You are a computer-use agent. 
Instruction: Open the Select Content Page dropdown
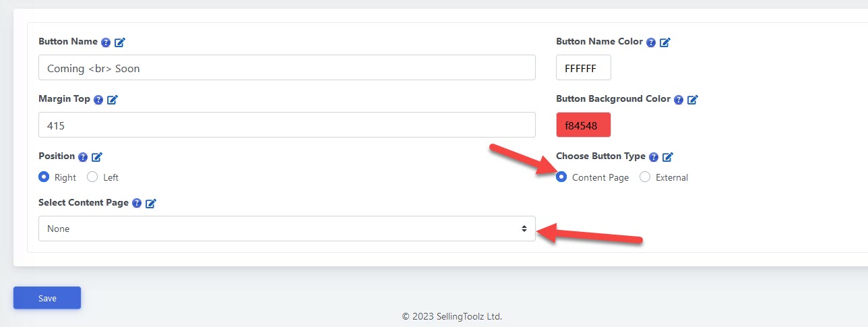[x=286, y=229]
